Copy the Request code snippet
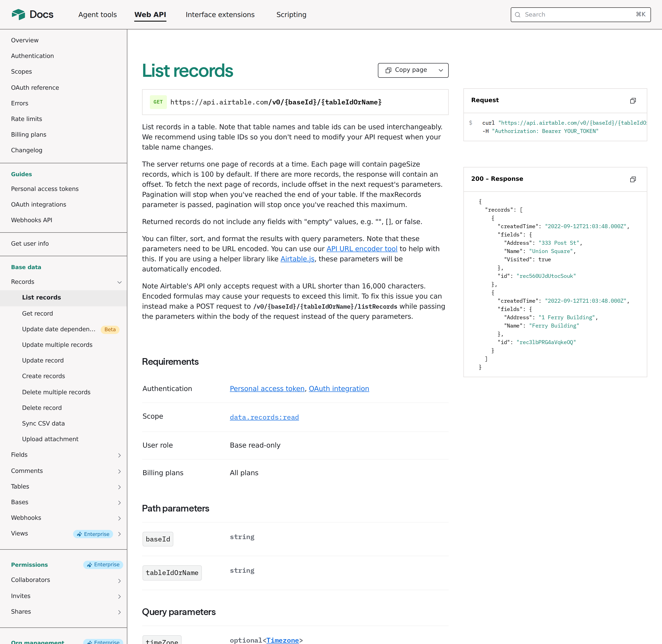Viewport: 662px width, 644px height. click(633, 101)
